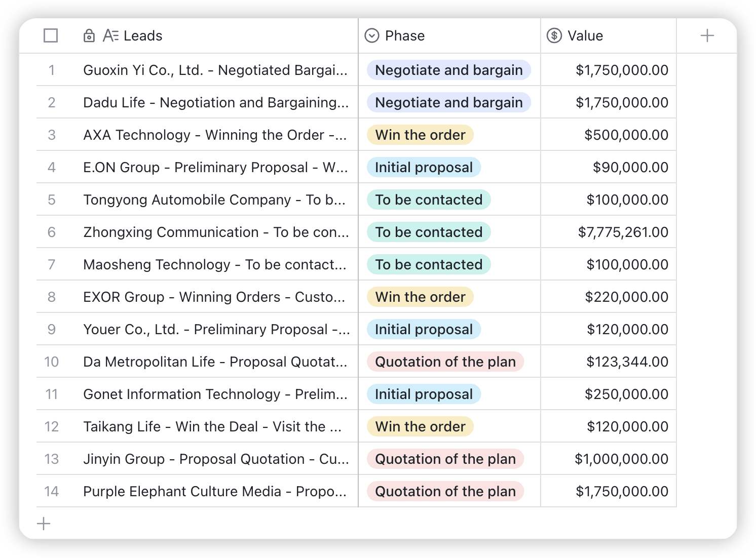
Task: Select lead Tongyong Automobile Company
Action: coord(214,200)
